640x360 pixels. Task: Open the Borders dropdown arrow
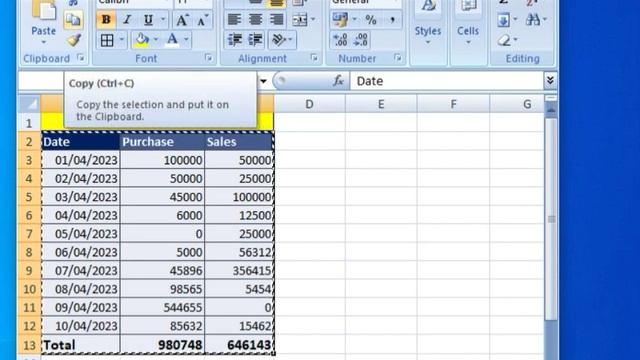click(x=122, y=40)
